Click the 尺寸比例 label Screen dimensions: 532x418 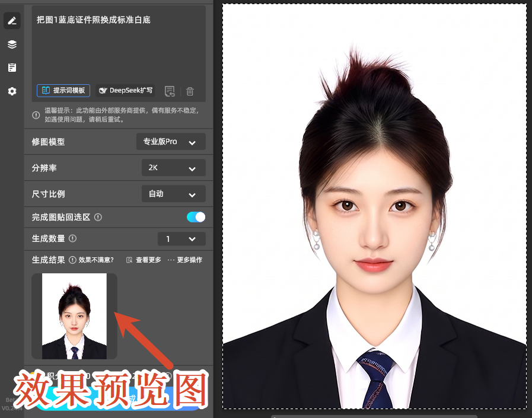click(48, 194)
